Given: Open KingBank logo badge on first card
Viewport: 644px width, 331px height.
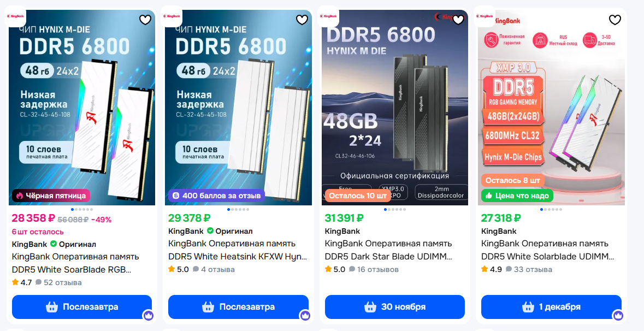Looking at the screenshot, I should [x=16, y=16].
